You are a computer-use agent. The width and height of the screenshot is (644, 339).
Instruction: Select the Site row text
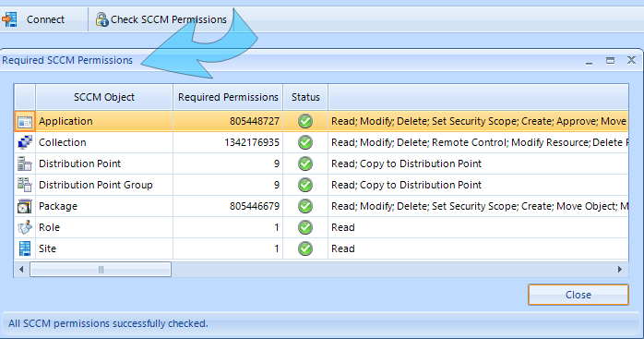tap(47, 248)
